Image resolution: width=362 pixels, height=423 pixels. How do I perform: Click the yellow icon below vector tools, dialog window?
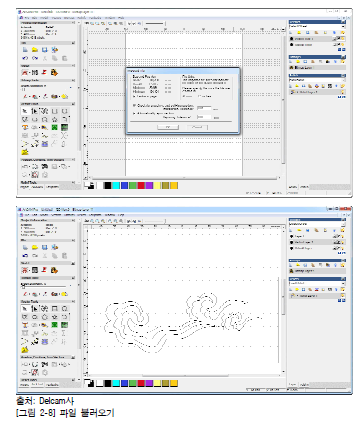click(x=25, y=152)
